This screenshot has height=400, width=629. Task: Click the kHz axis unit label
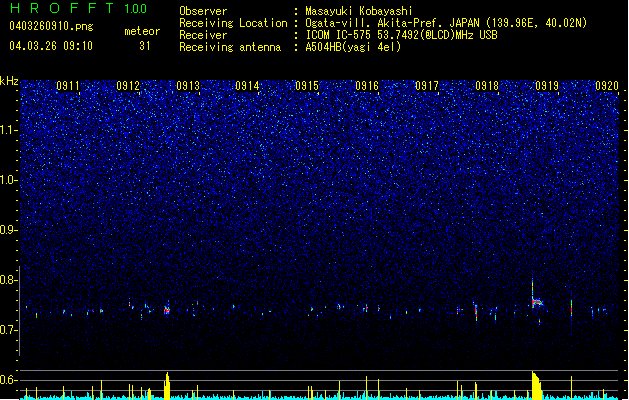(9, 81)
